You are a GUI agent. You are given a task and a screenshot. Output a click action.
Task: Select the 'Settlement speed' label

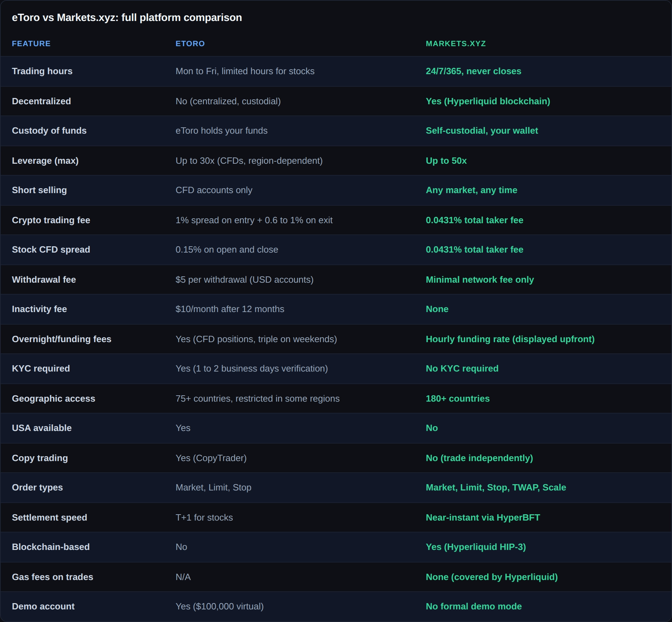(x=49, y=517)
